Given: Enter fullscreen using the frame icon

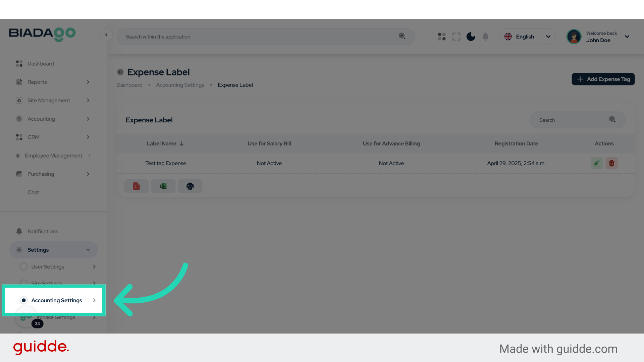Looking at the screenshot, I should pos(456,37).
